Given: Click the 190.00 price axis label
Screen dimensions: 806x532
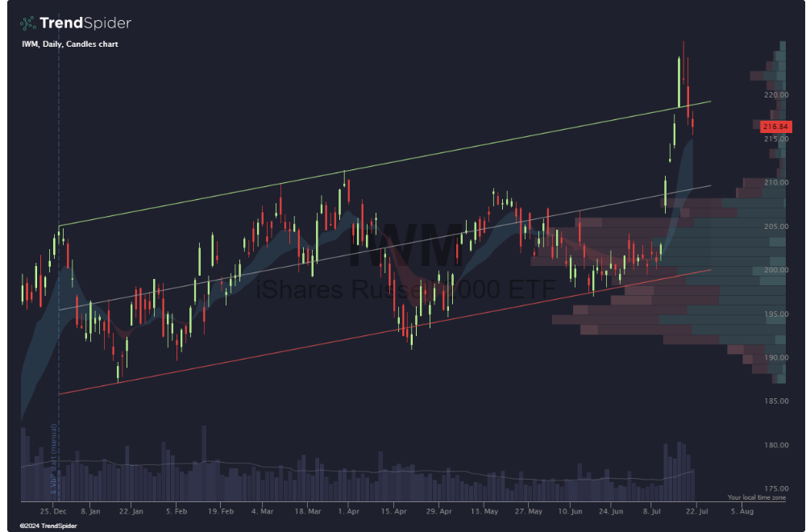Looking at the screenshot, I should (x=776, y=358).
